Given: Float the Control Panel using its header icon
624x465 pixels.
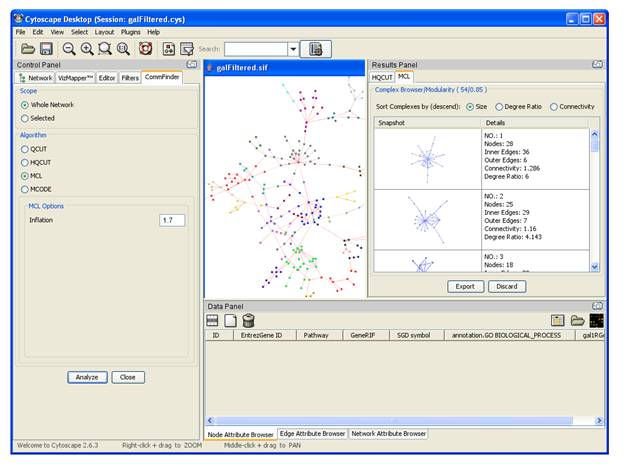Looking at the screenshot, I should coord(192,64).
